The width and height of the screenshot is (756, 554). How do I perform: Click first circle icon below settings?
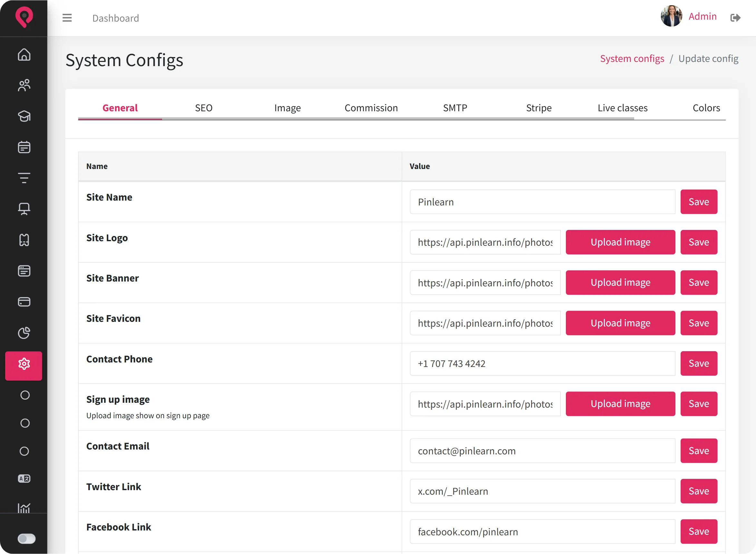click(25, 395)
